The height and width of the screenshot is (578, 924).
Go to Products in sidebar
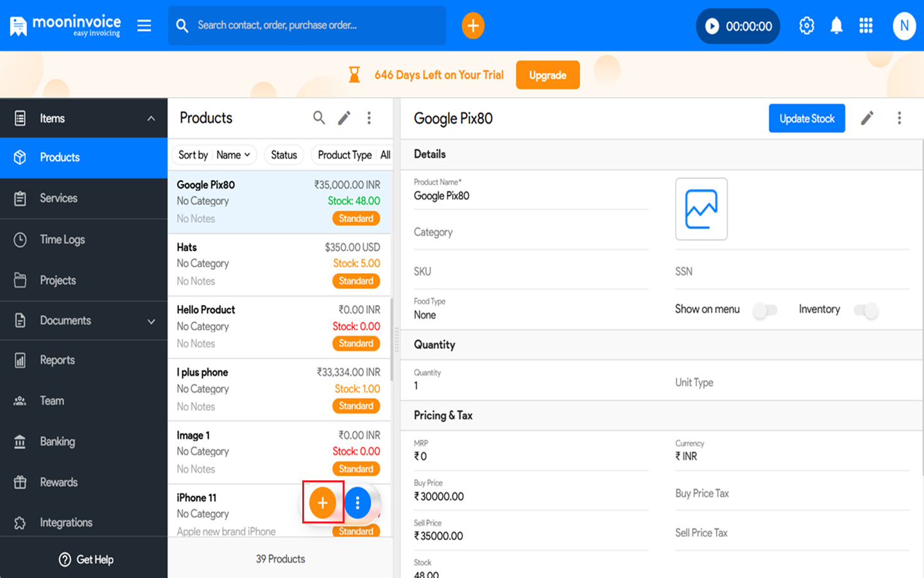coord(83,158)
